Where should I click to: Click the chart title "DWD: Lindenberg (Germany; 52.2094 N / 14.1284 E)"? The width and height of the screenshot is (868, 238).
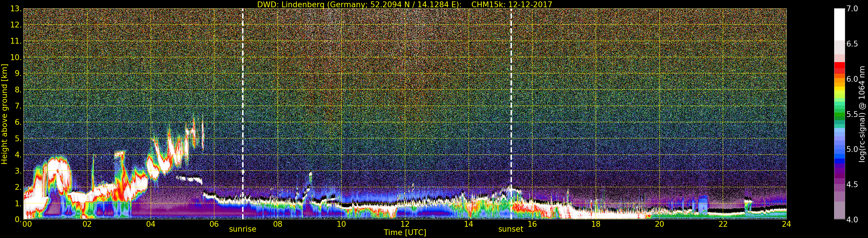click(359, 4)
